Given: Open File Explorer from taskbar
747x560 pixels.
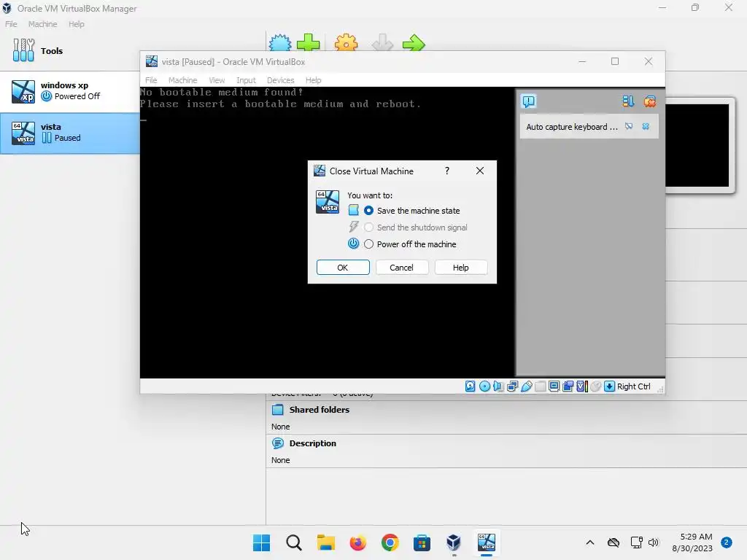Looking at the screenshot, I should 326,542.
